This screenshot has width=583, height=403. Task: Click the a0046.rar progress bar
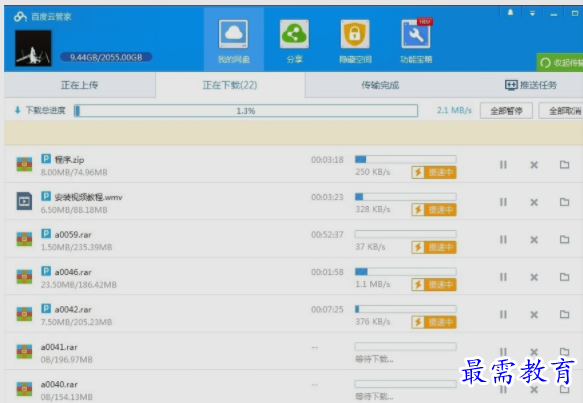coord(406,272)
